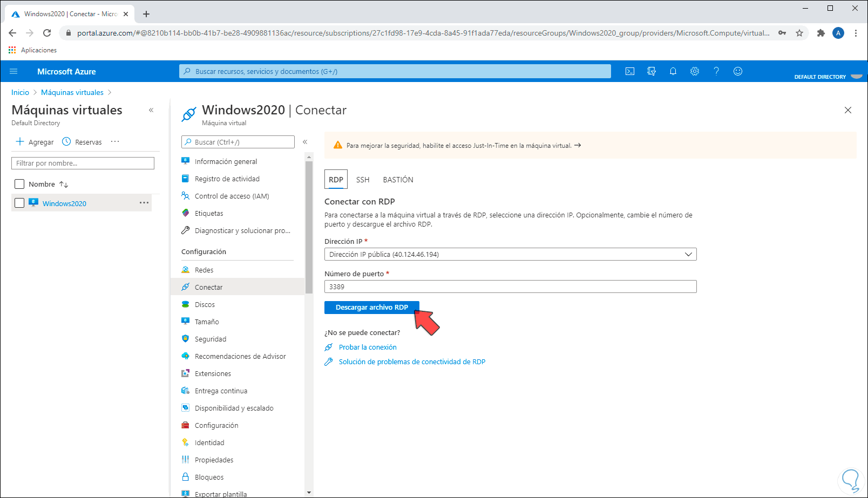Click Descargar archivo RDP button
The image size is (868, 498).
tap(372, 307)
